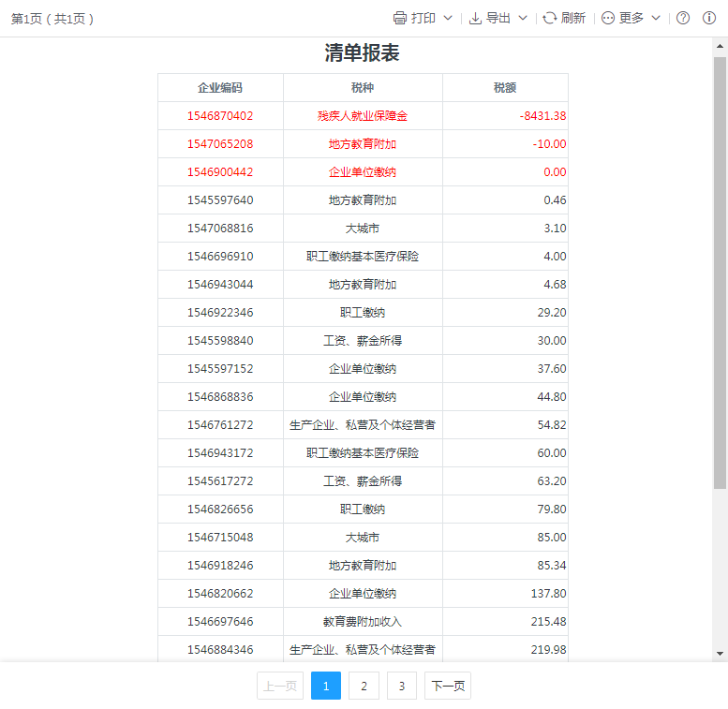Viewport: 728px width, 709px height.
Task: Click the 企业编码 column header
Action: [x=220, y=87]
